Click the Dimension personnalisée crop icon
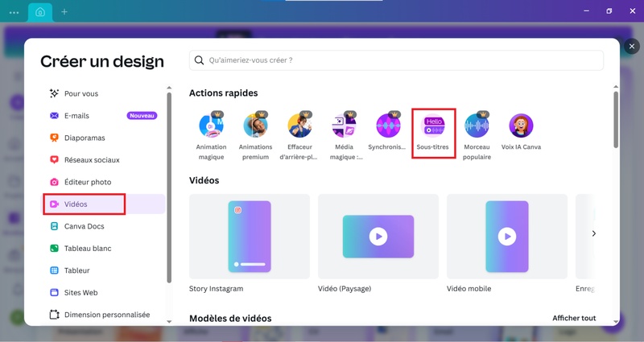Screen dimensions: 644x342 pos(54,315)
